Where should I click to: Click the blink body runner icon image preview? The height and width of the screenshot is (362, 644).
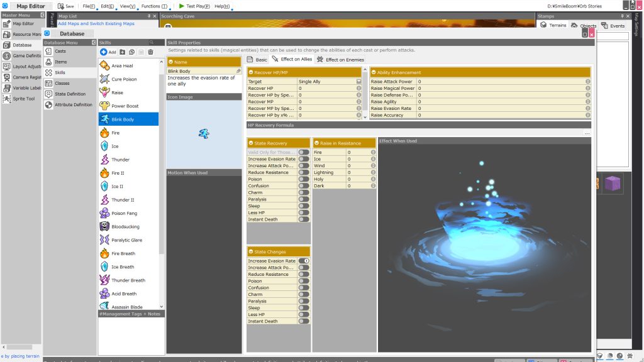(x=204, y=133)
